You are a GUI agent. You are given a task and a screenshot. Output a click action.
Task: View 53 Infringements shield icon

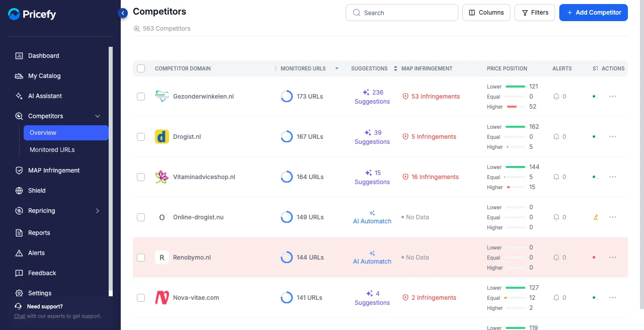[x=406, y=97]
